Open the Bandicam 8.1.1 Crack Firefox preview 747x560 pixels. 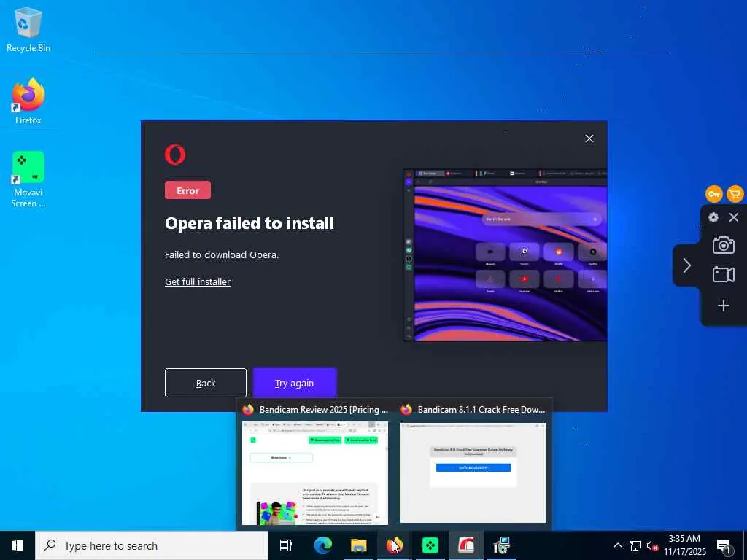(473, 464)
